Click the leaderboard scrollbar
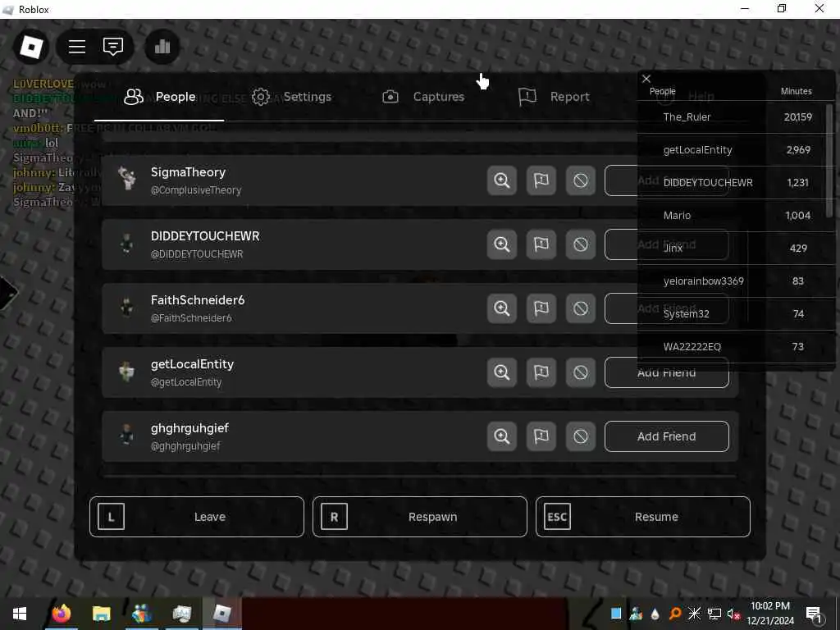 [x=830, y=161]
